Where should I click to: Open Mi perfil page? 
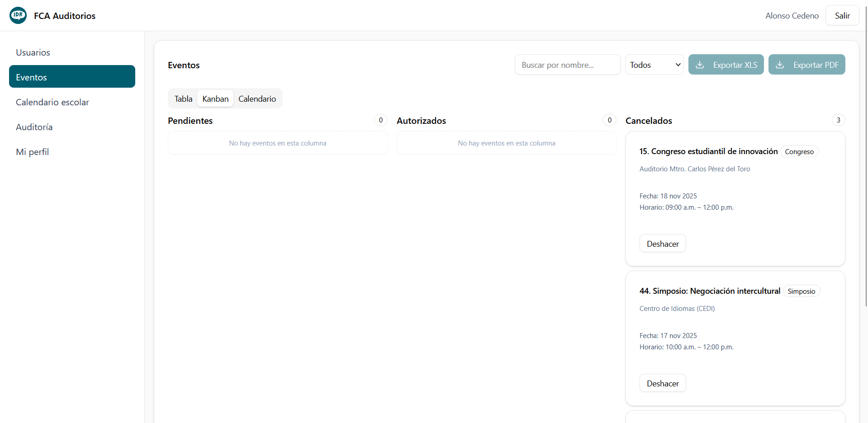[x=72, y=152]
